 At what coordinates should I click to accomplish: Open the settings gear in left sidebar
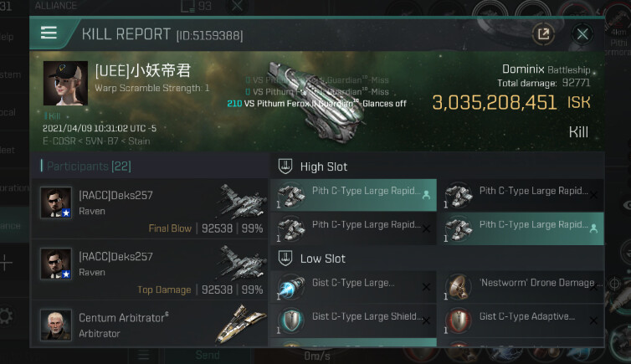[7, 316]
